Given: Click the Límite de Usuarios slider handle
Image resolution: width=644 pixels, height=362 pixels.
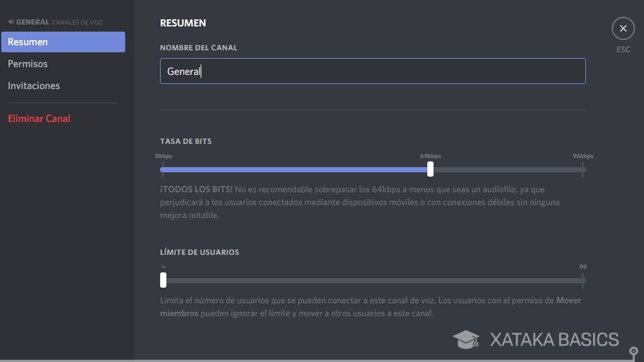Looking at the screenshot, I should pos(163,280).
